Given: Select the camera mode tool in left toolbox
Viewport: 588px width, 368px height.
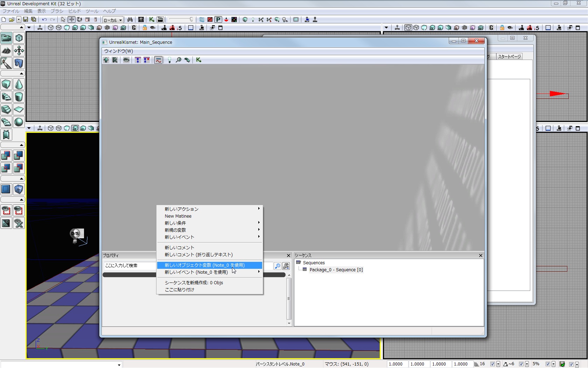Looking at the screenshot, I should tap(6, 38).
